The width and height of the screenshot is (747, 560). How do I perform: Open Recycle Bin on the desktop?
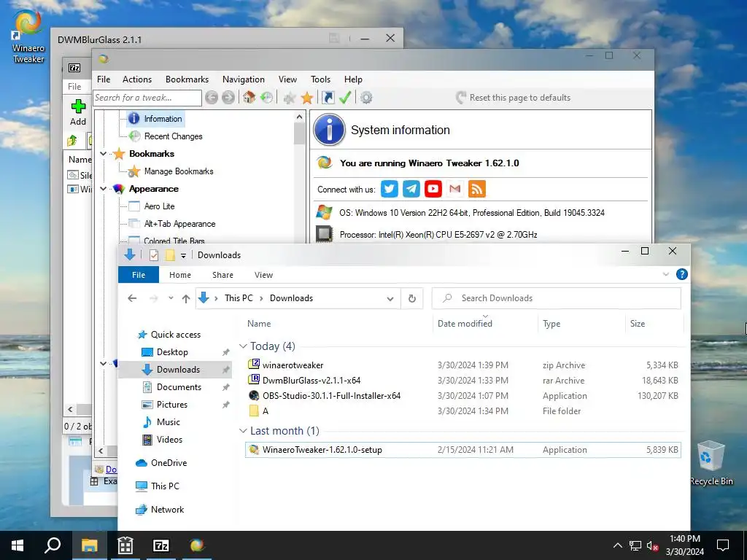711,463
